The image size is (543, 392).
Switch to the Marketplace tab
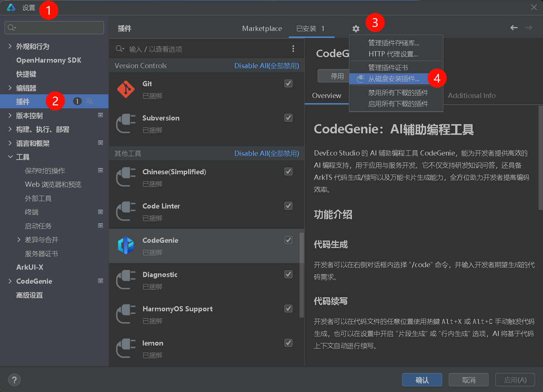pyautogui.click(x=262, y=29)
